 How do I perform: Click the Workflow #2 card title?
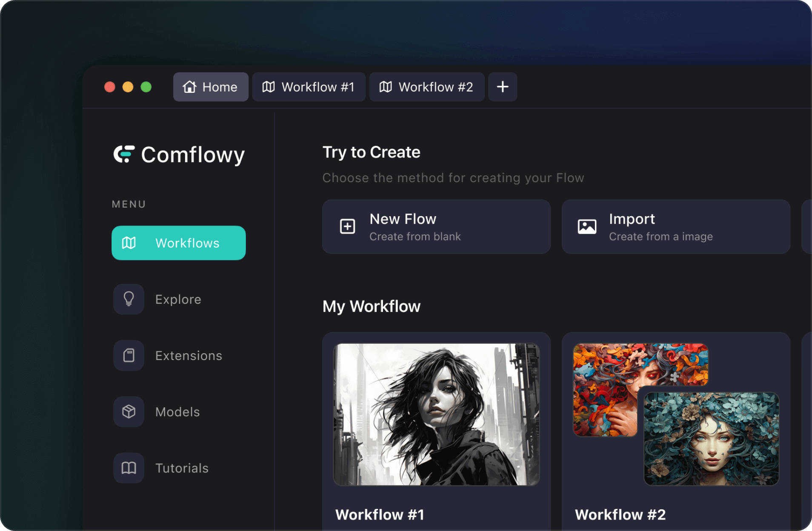620,514
